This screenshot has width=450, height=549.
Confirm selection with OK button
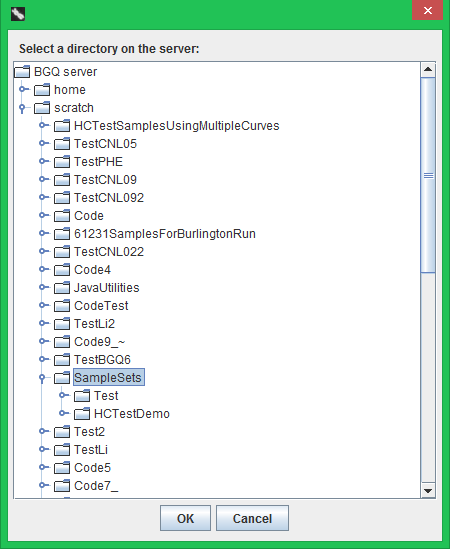tap(185, 518)
